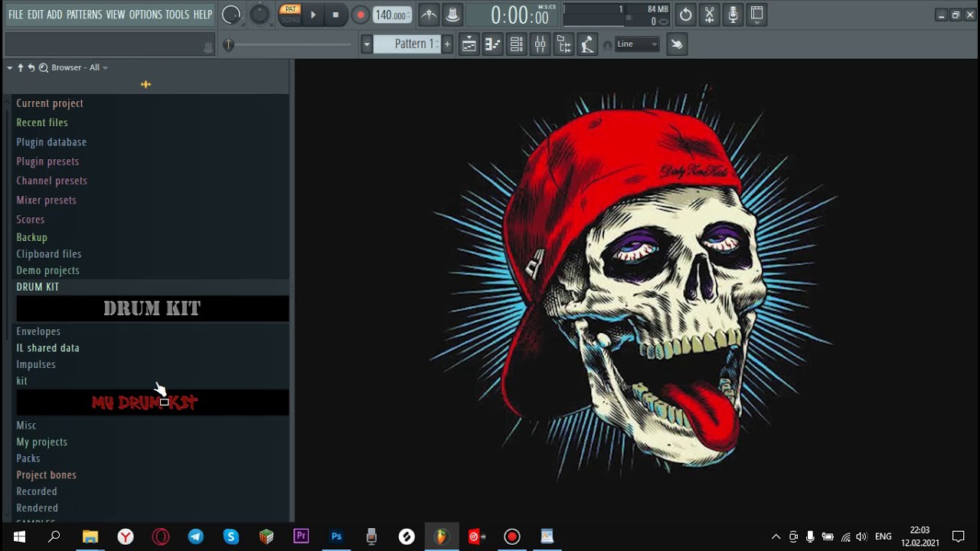Click the song position slider handle
The image size is (980, 551).
(228, 45)
